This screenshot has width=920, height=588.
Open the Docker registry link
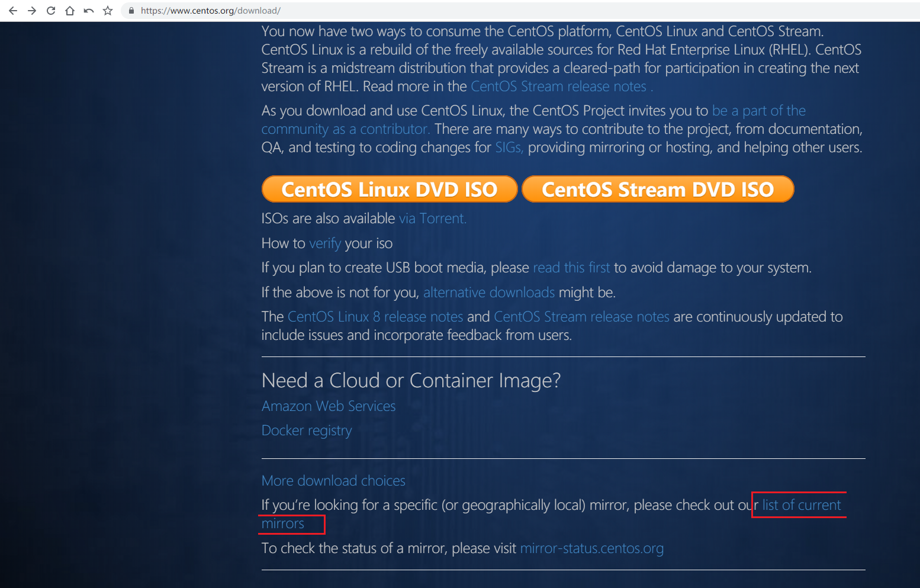point(307,430)
